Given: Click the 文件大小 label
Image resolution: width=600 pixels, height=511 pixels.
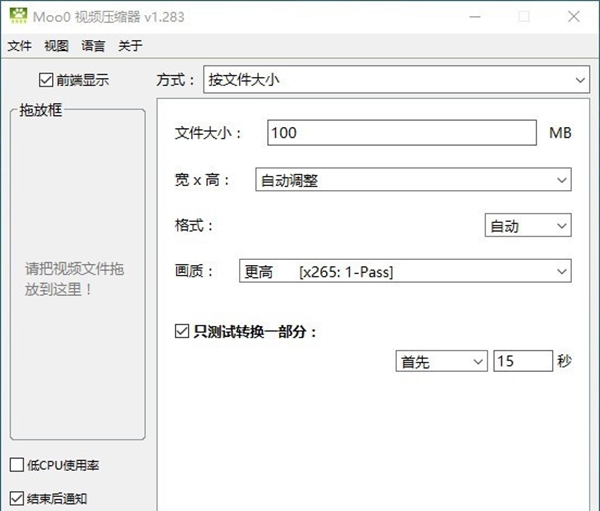Looking at the screenshot, I should coord(208,133).
